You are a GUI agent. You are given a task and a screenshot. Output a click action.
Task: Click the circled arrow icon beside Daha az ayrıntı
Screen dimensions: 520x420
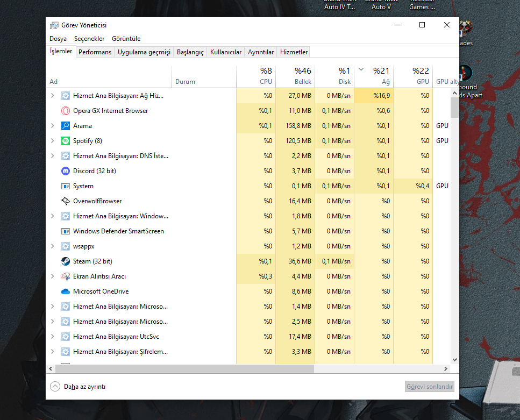pyautogui.click(x=55, y=387)
